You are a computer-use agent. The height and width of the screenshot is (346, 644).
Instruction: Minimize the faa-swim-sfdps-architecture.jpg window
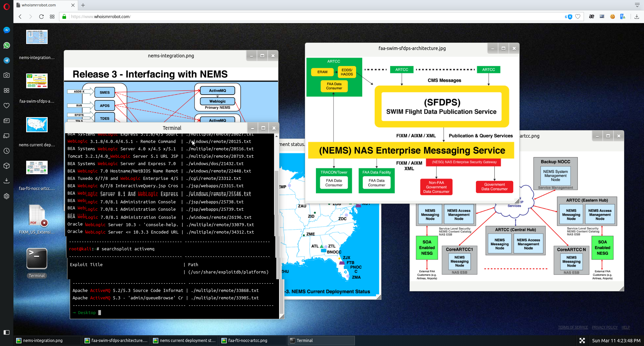tap(492, 48)
